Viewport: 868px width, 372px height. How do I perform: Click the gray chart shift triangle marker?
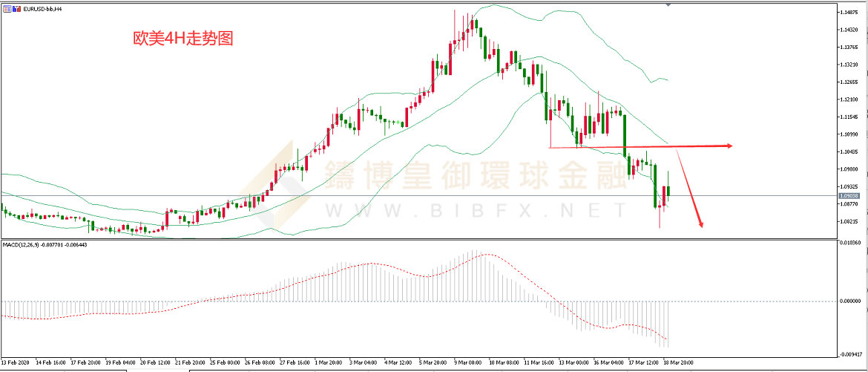pyautogui.click(x=669, y=5)
